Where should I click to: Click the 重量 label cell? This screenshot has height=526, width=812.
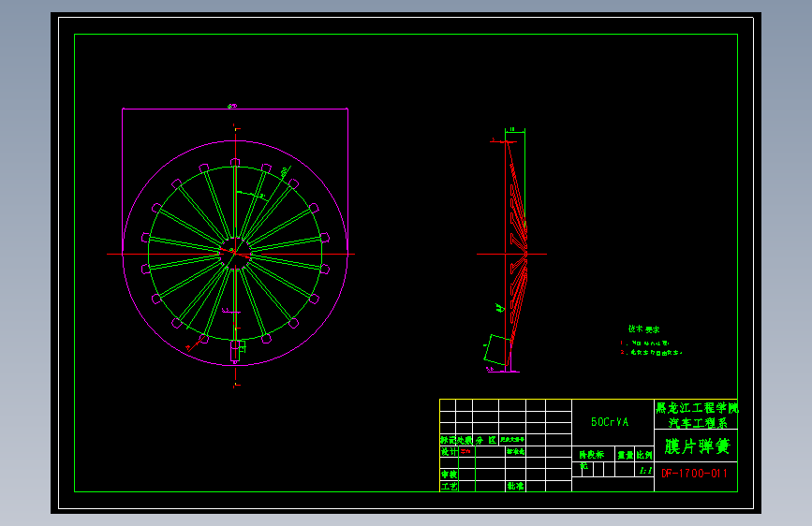(x=625, y=455)
